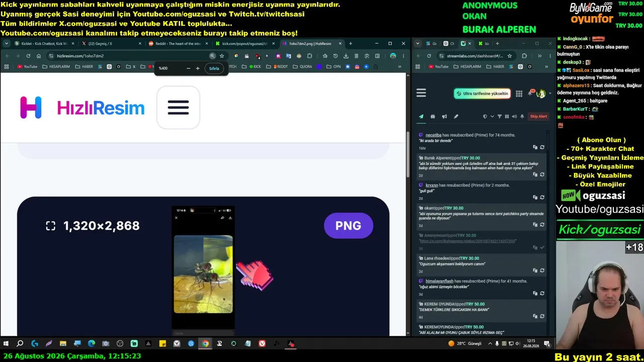Switch to the Reddit tab
This screenshot has width=644, height=362.
pyautogui.click(x=179, y=44)
